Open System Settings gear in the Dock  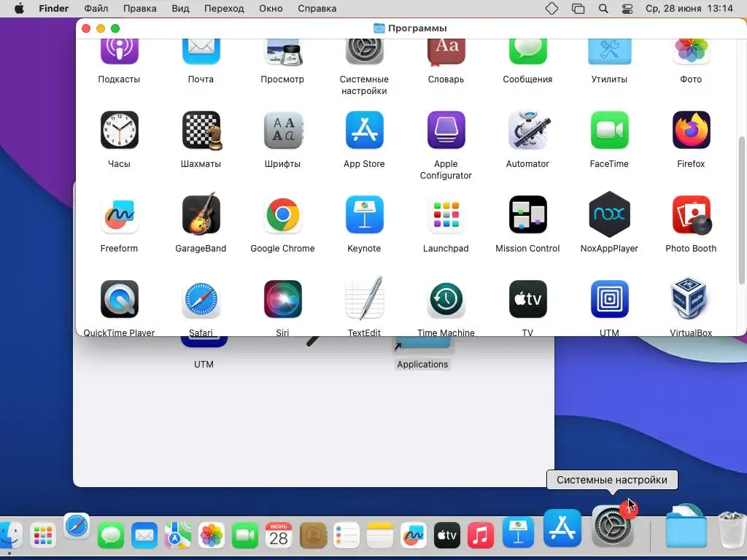(613, 526)
